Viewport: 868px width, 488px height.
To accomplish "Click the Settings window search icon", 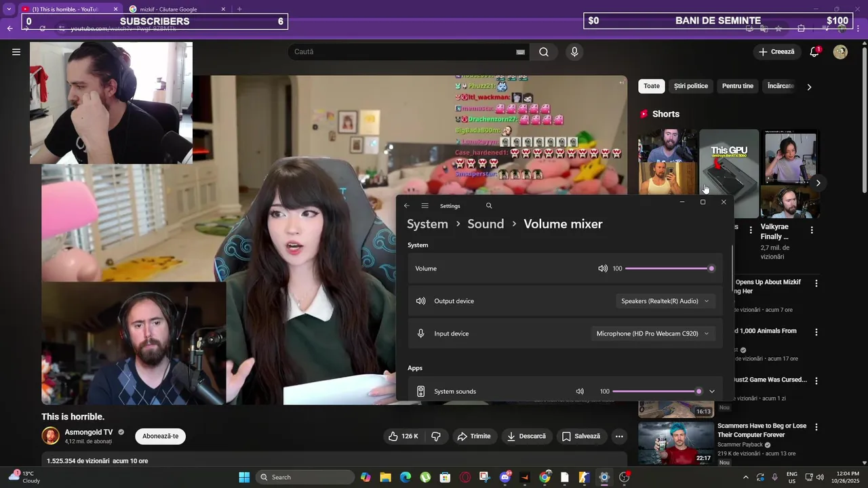I will pos(489,206).
